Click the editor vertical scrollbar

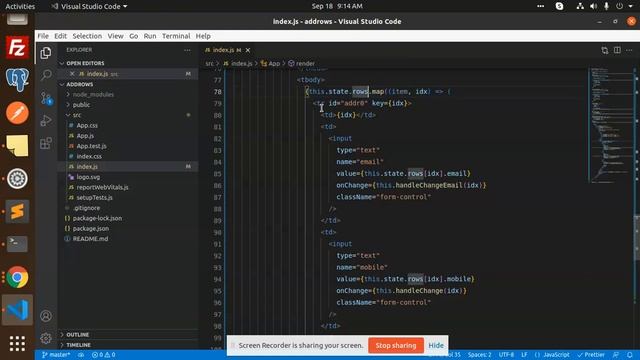pyautogui.click(x=637, y=237)
